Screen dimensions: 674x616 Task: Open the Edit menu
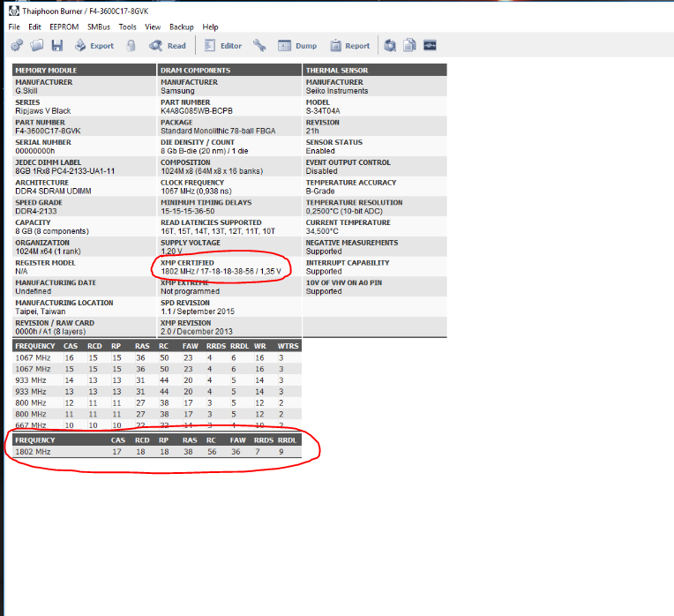[34, 27]
